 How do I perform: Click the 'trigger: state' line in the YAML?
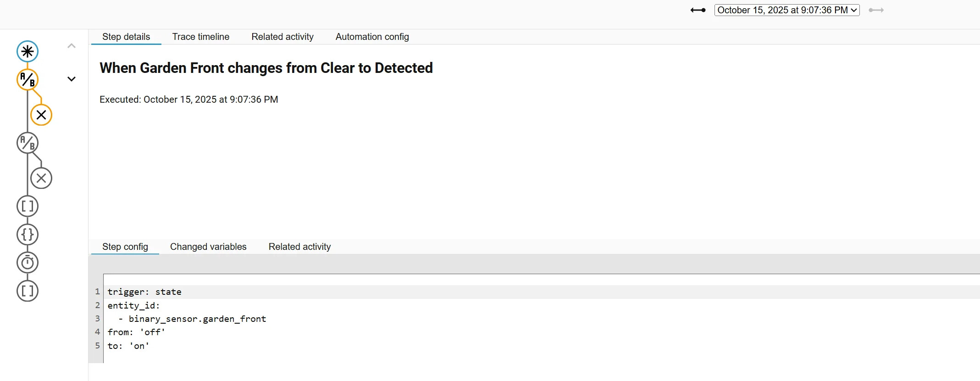coord(144,292)
